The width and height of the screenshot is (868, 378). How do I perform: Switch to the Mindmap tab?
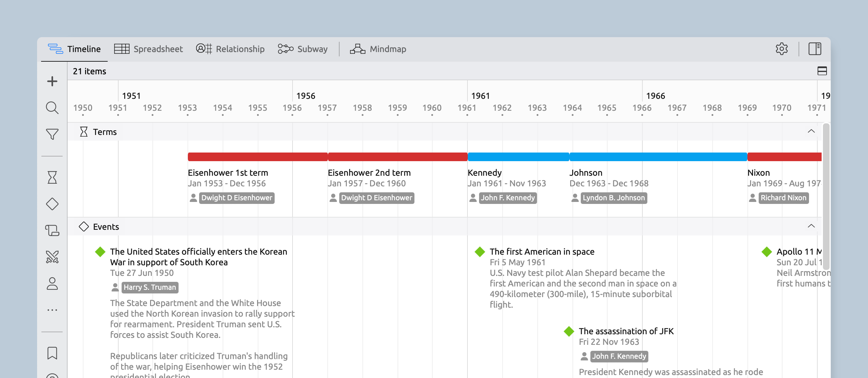[378, 49]
